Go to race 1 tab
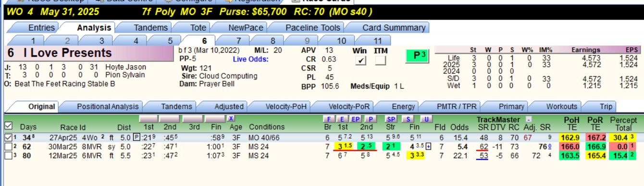 tap(33, 41)
